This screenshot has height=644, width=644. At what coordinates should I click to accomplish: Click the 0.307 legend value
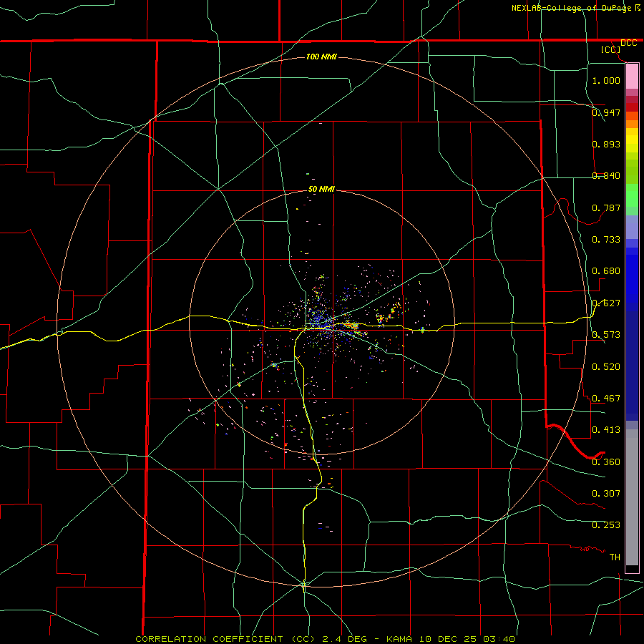point(606,494)
